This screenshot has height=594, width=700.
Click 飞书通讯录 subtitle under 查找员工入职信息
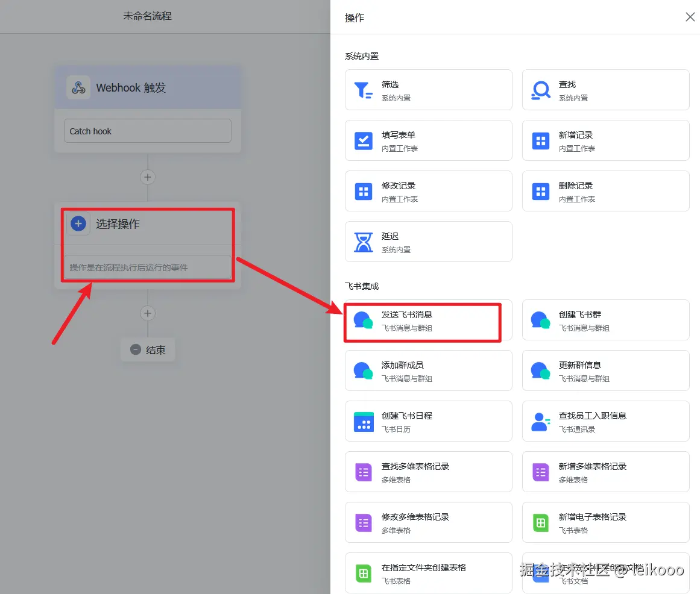[x=577, y=429]
